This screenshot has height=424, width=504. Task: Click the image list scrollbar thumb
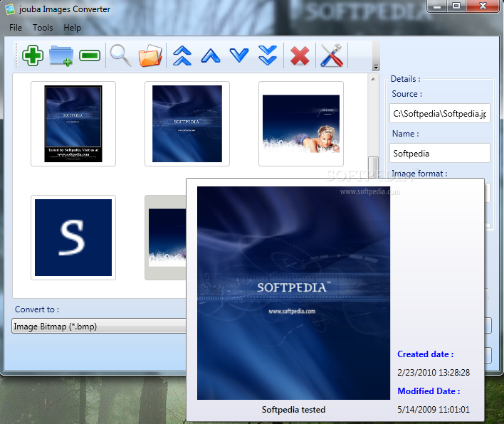373,167
